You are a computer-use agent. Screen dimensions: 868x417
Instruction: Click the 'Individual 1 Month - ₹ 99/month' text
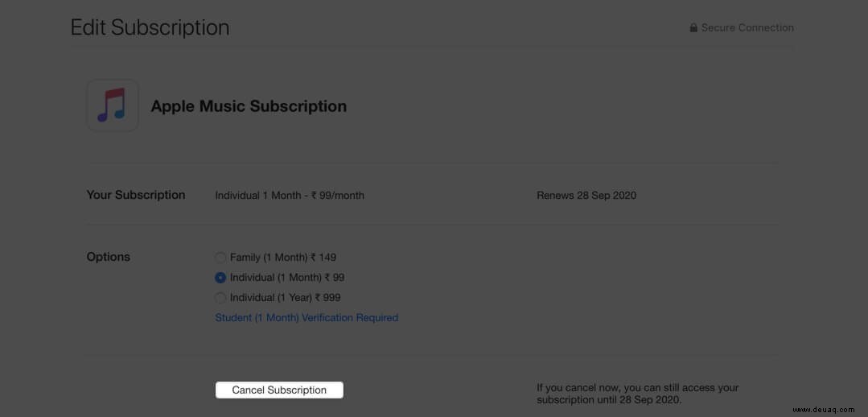[x=290, y=196]
